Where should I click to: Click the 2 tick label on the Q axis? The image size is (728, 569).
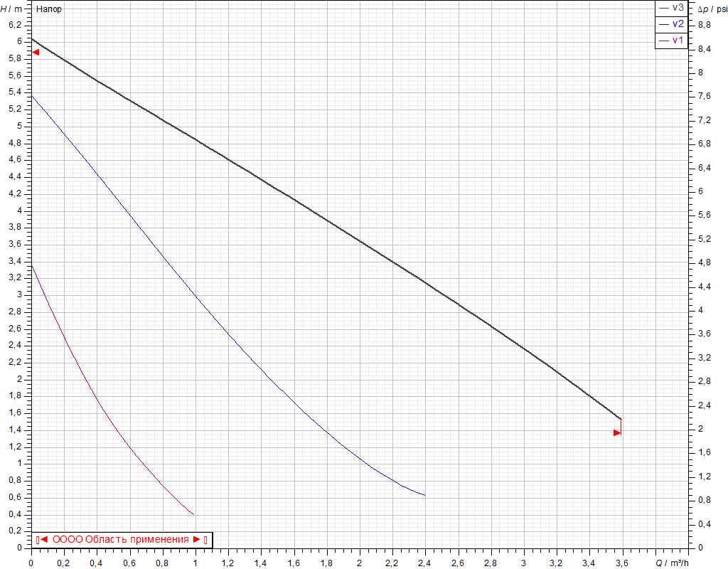point(360,562)
